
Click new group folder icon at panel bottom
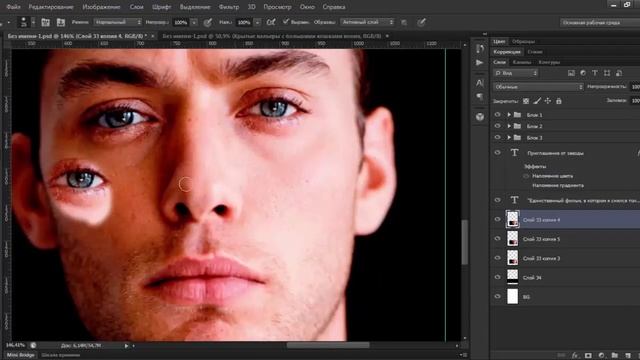tap(615, 356)
